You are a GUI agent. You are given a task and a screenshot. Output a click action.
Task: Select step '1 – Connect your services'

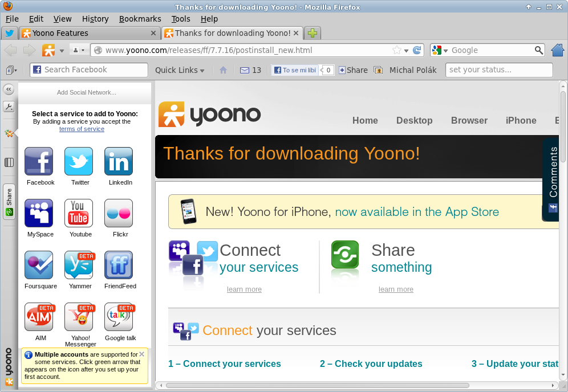(225, 364)
